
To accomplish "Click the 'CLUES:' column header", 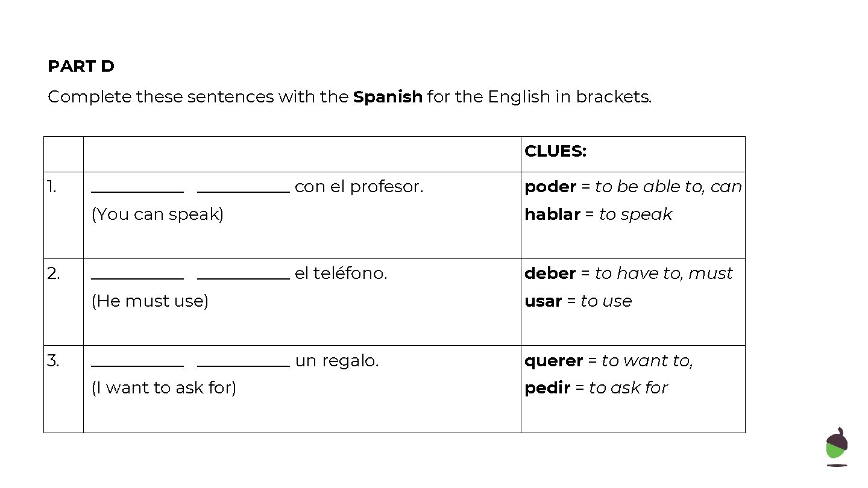I will pyautogui.click(x=555, y=151).
